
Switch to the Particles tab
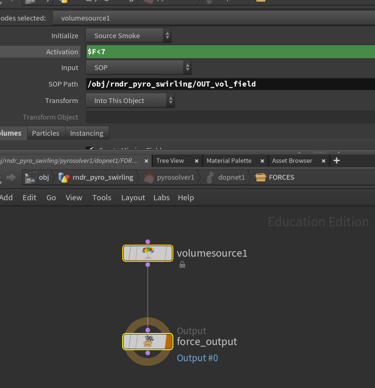46,133
